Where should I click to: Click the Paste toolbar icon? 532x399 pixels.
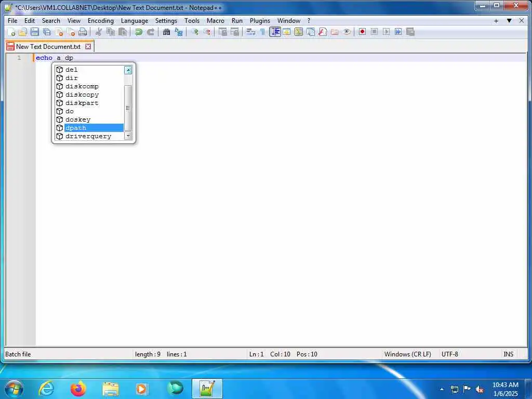point(123,32)
